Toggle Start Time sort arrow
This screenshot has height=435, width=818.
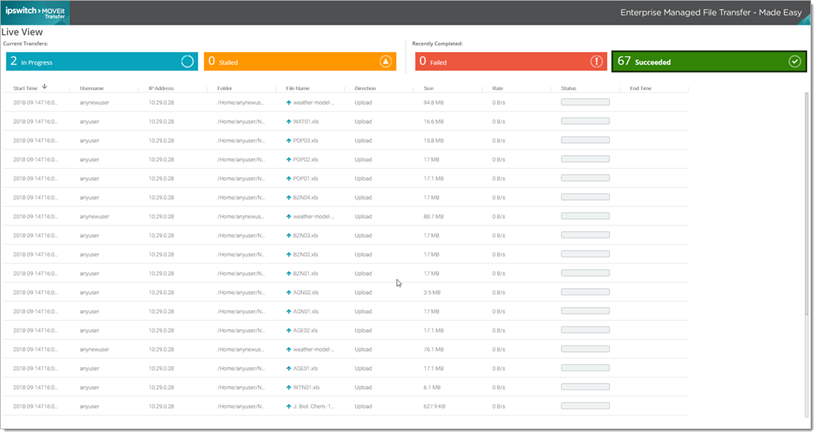(x=45, y=87)
